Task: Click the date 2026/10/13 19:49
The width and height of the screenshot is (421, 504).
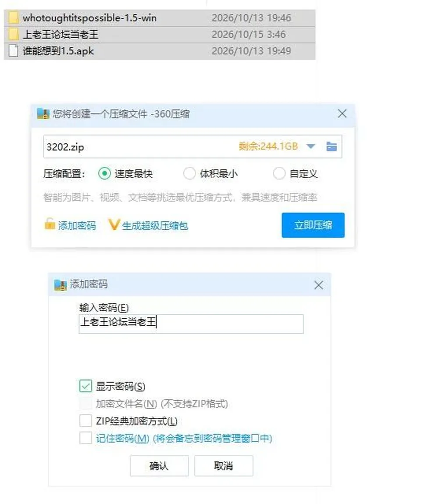Action: click(251, 51)
